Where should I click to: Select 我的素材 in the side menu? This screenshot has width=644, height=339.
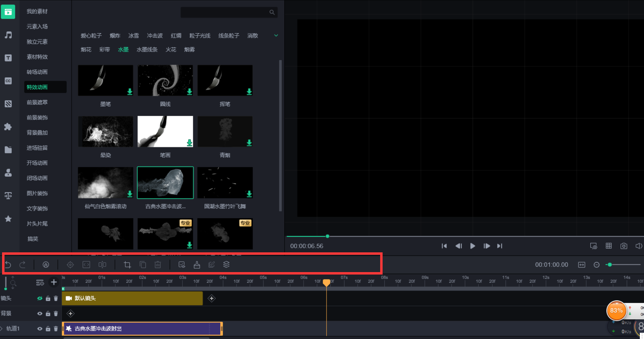tap(37, 11)
